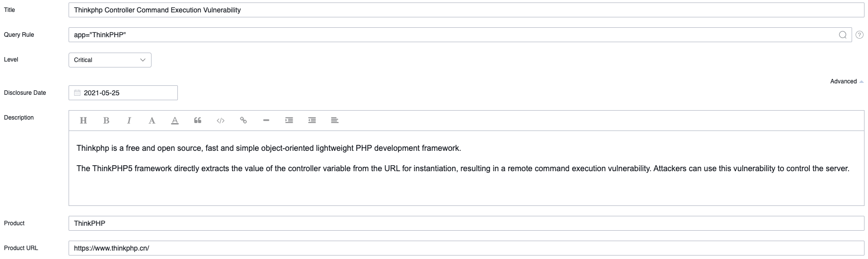
Task: Open the Disclosure Date picker
Action: click(123, 93)
